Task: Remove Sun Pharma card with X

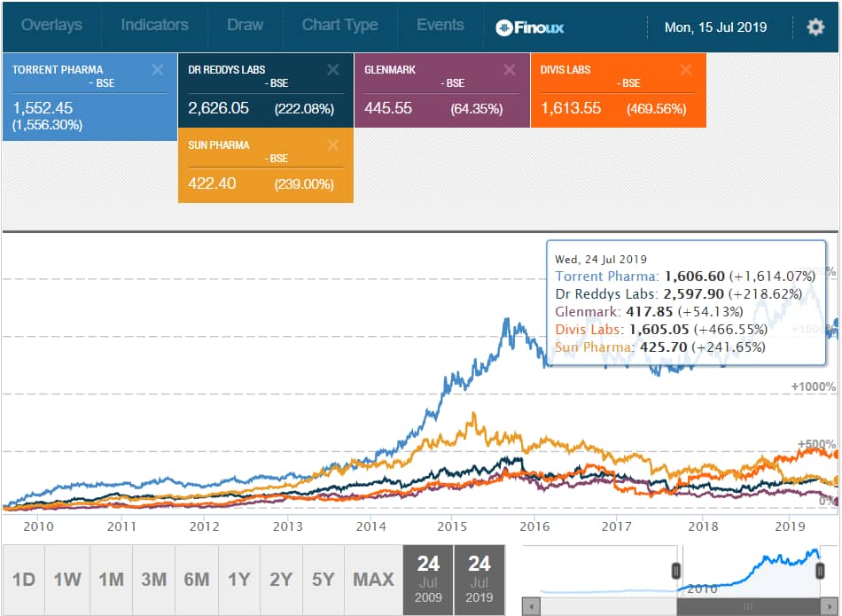Action: coord(333,145)
